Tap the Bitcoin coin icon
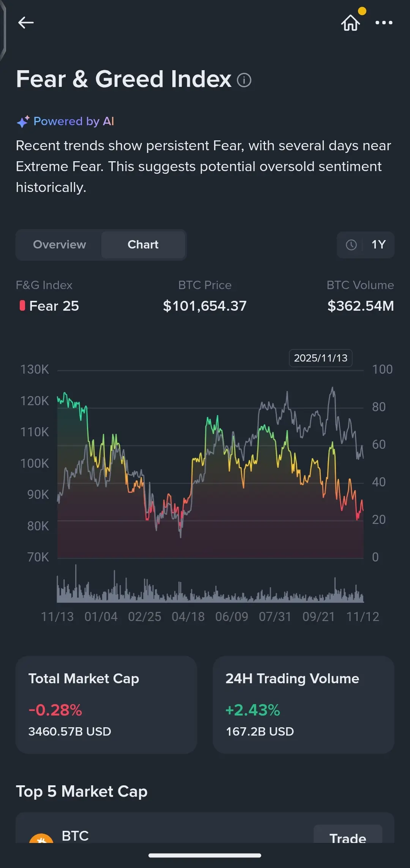Image resolution: width=410 pixels, height=868 pixels. pyautogui.click(x=41, y=838)
